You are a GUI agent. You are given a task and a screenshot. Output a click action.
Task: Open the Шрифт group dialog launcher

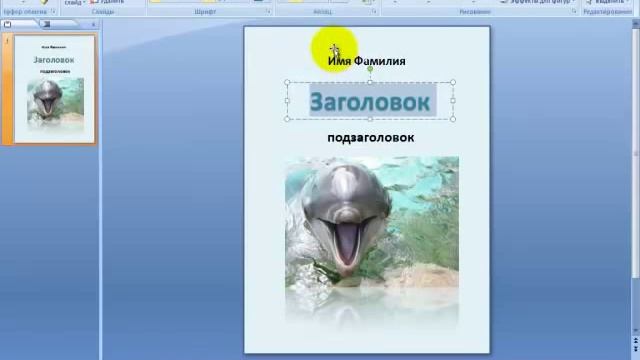pyautogui.click(x=268, y=11)
